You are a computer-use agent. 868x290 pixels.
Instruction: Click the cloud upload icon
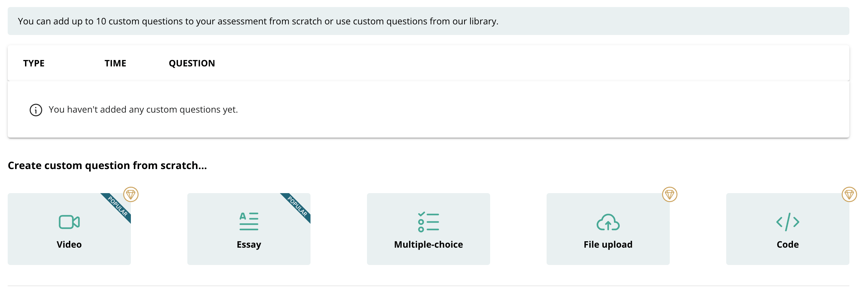[x=608, y=222]
